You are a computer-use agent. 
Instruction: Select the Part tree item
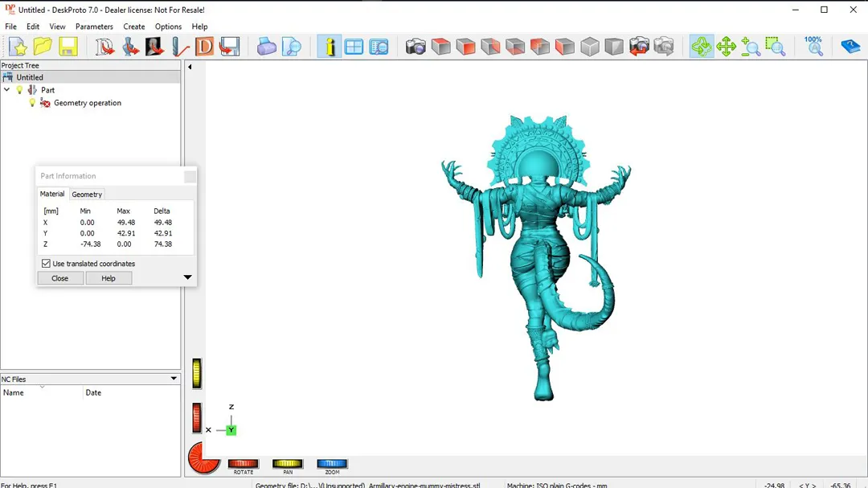[47, 90]
